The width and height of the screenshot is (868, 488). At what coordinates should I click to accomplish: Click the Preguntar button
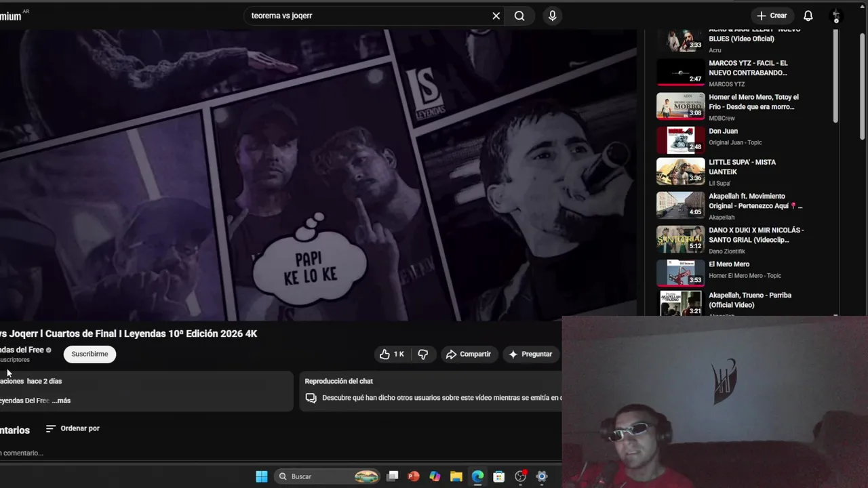[531, 354]
